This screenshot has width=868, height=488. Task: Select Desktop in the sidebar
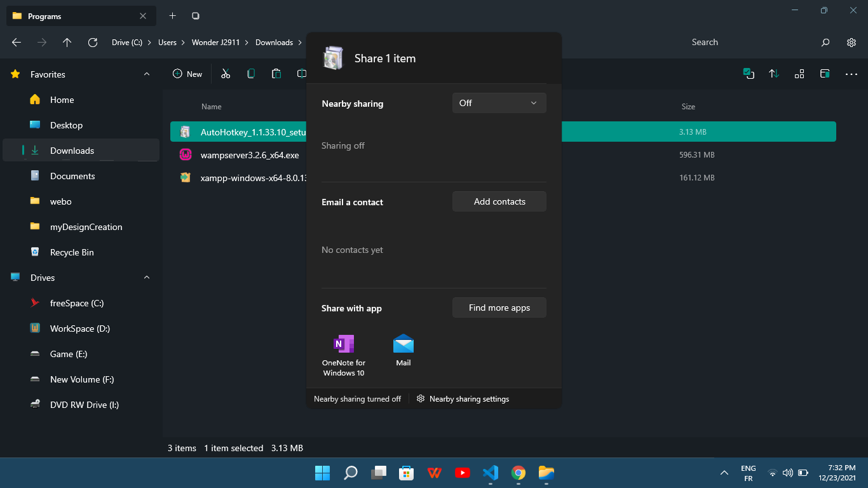pos(81,125)
